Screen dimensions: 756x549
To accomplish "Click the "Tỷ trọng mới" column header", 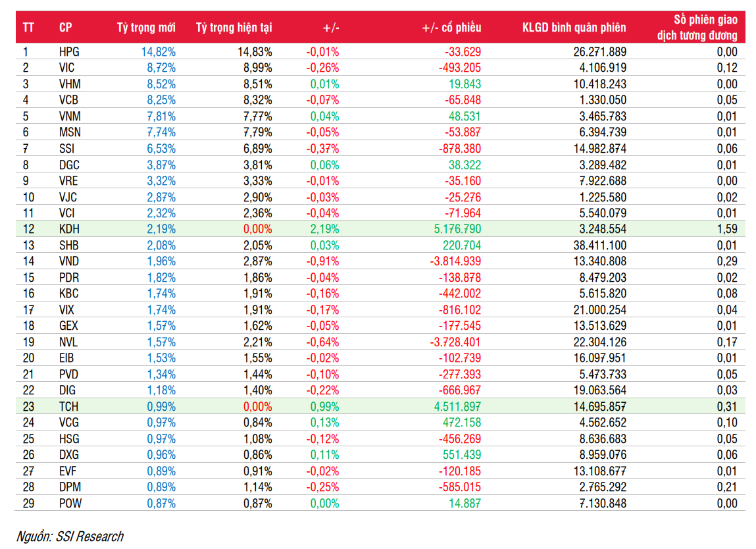I will pos(145,28).
